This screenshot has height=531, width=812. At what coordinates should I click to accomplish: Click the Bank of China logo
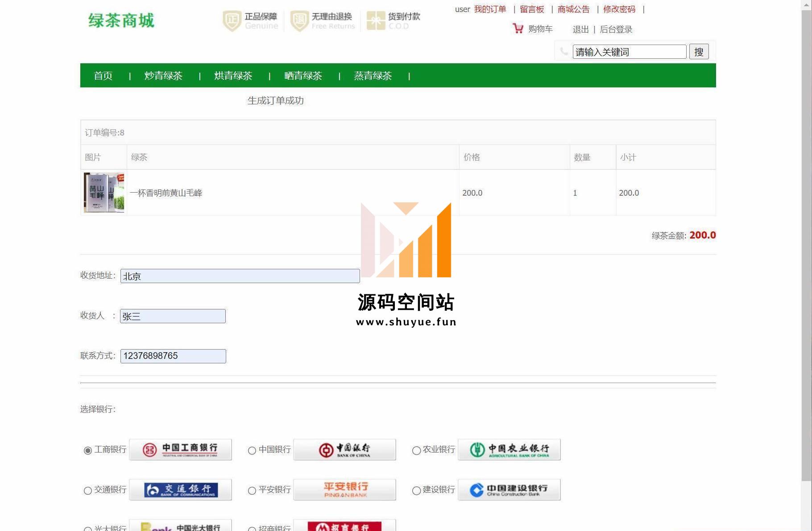(x=344, y=449)
